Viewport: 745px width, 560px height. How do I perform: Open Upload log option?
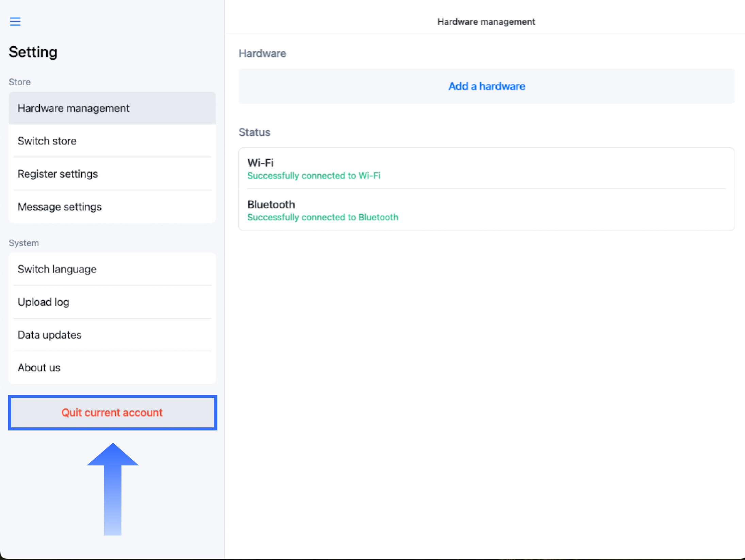pyautogui.click(x=112, y=302)
